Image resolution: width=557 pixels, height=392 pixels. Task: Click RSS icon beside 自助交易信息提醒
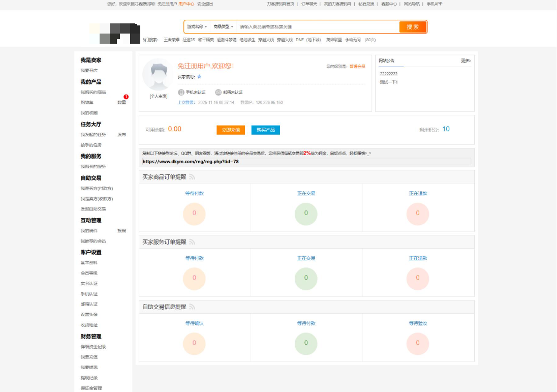click(192, 307)
